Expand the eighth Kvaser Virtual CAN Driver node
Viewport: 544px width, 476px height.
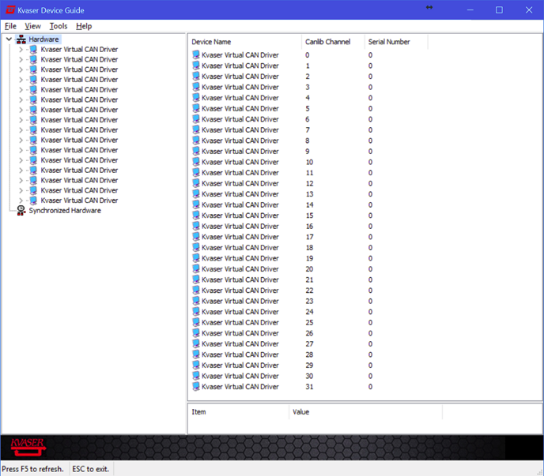click(21, 120)
